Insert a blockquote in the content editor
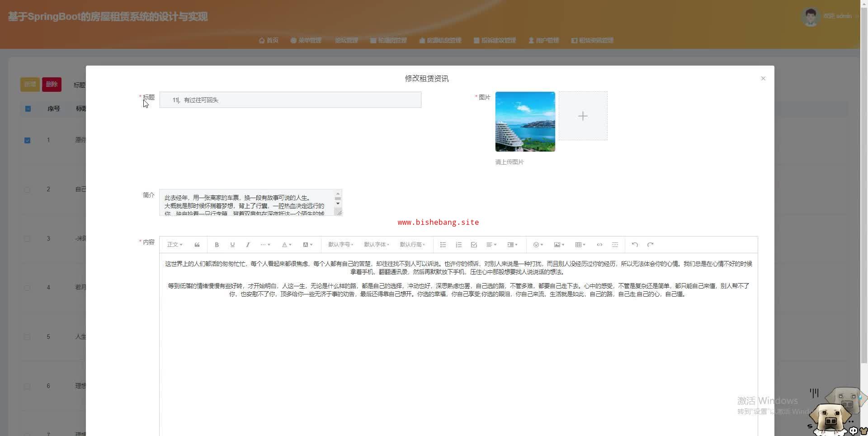Image resolution: width=868 pixels, height=436 pixels. [x=197, y=245]
